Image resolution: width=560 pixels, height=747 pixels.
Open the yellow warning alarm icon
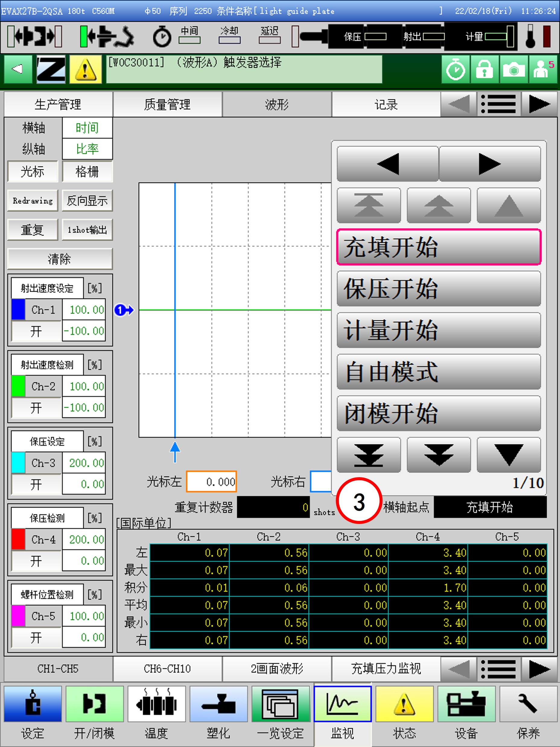85,69
